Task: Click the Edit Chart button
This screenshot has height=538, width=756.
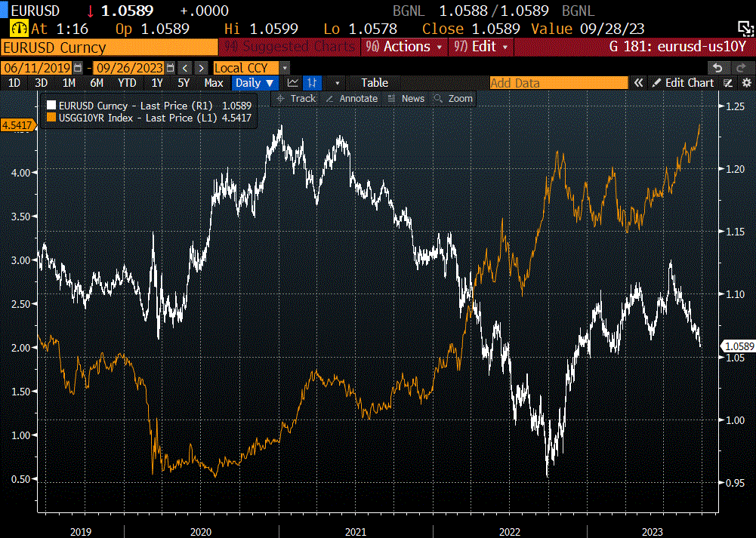Action: pos(683,83)
